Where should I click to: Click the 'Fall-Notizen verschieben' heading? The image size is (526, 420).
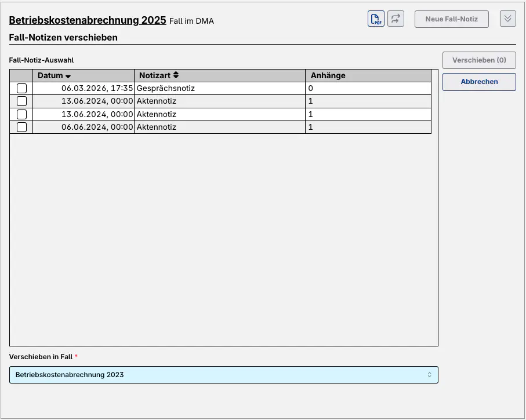tap(63, 38)
